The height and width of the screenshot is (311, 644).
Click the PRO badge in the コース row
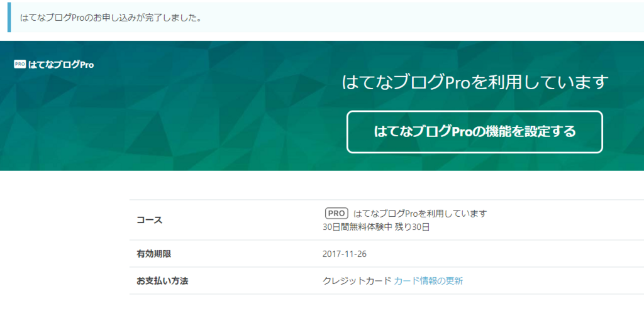coord(336,214)
